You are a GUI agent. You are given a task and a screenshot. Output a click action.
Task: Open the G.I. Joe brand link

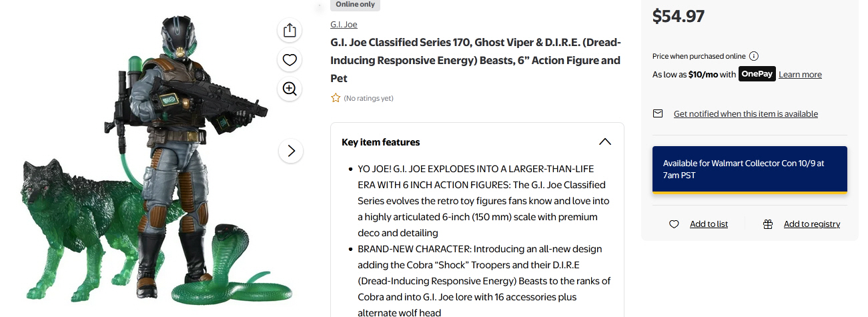tap(344, 25)
